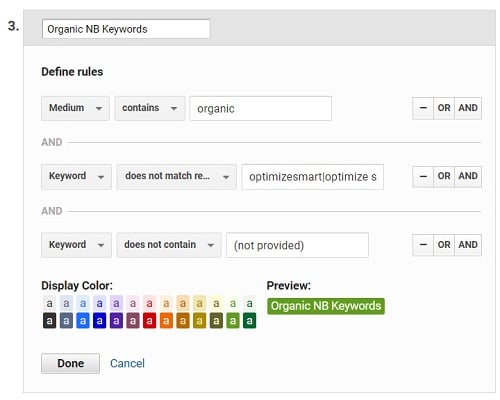Click the Organic NB Keywords name field
Image resolution: width=500 pixels, height=400 pixels.
126,29
